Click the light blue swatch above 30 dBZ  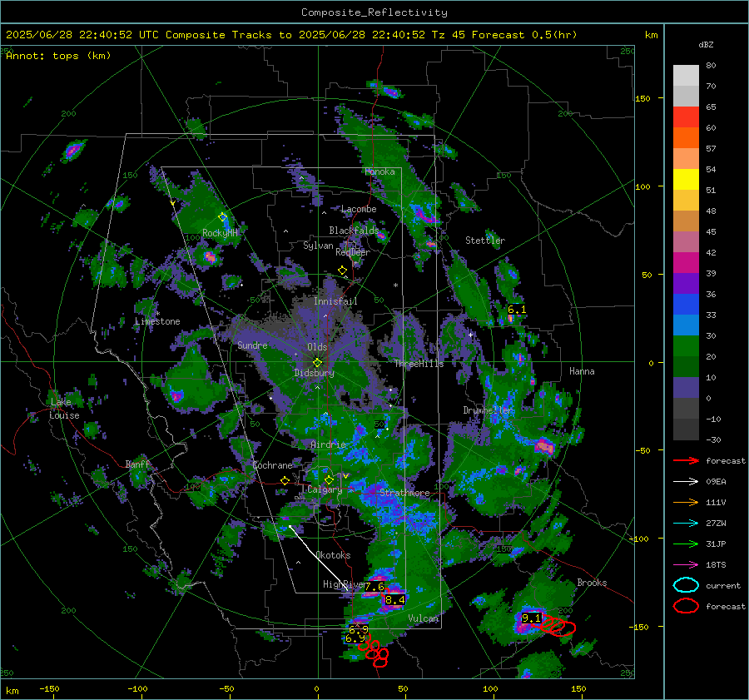pos(686,325)
